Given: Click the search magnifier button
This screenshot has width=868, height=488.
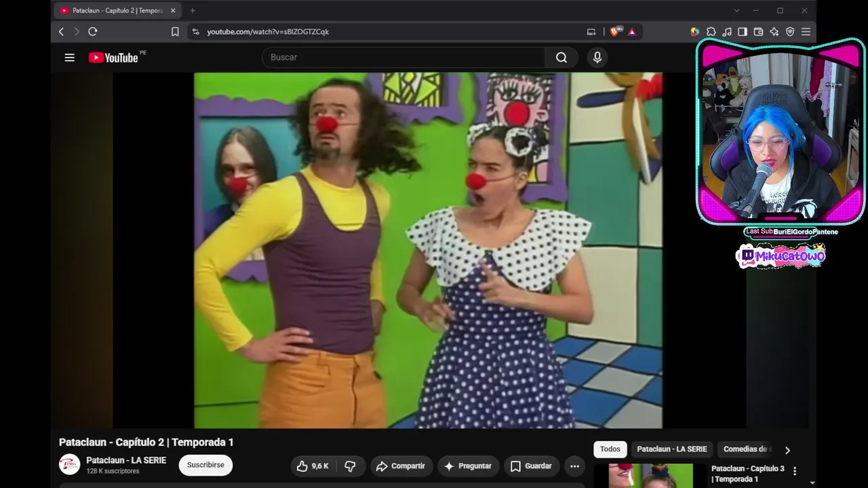Looking at the screenshot, I should coord(561,58).
